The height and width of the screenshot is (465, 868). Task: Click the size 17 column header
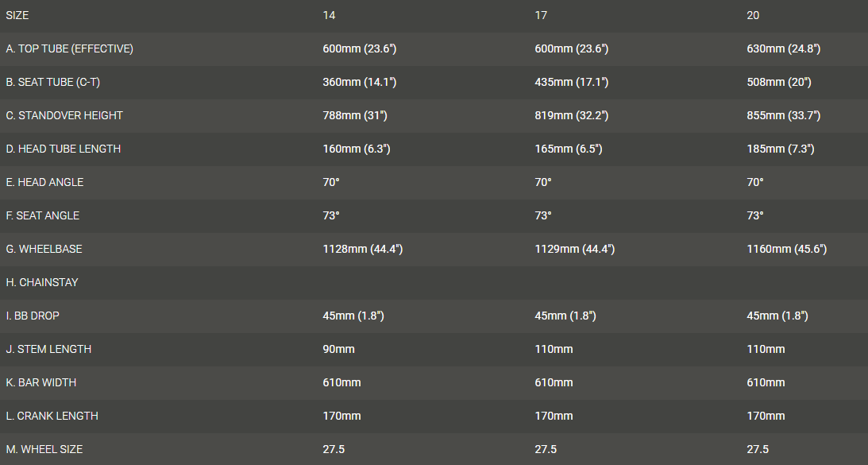click(x=541, y=16)
